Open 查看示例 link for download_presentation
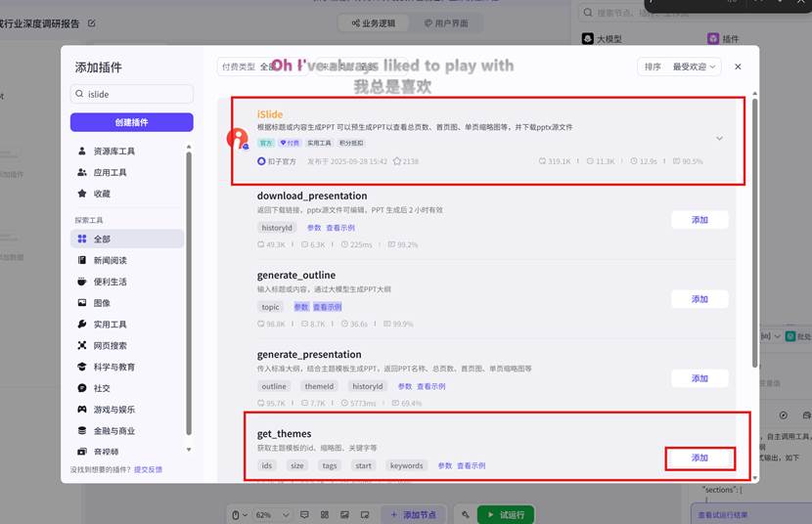Image resolution: width=812 pixels, height=524 pixels. (340, 228)
